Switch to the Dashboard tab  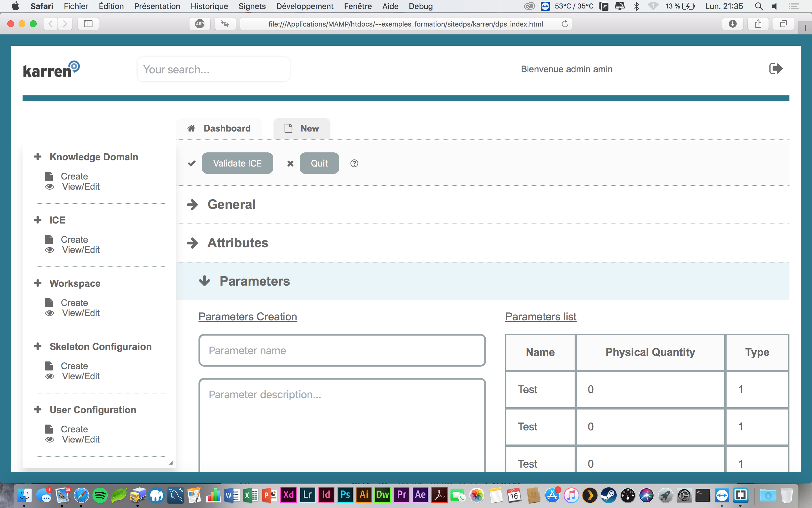click(219, 128)
